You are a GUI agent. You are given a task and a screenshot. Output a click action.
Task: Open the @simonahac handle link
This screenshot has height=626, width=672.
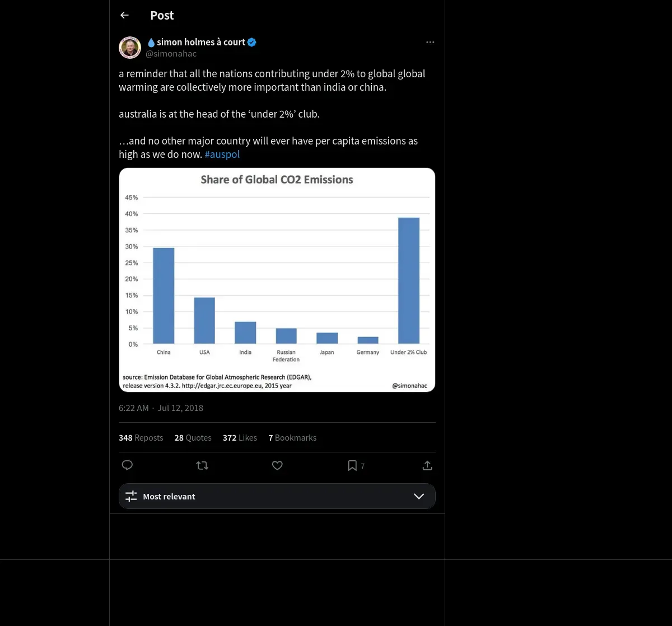coord(171,54)
